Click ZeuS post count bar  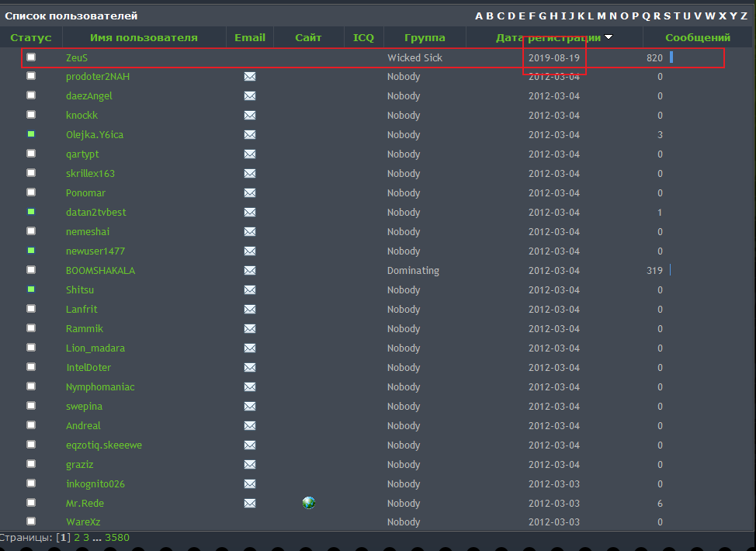pyautogui.click(x=671, y=57)
